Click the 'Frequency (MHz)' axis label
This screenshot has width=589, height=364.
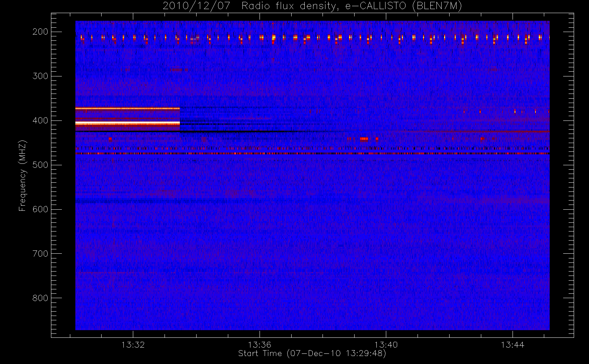tap(23, 175)
